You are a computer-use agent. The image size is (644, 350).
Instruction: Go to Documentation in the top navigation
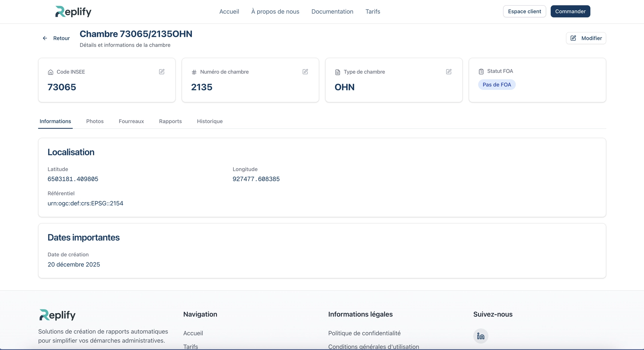click(x=332, y=11)
